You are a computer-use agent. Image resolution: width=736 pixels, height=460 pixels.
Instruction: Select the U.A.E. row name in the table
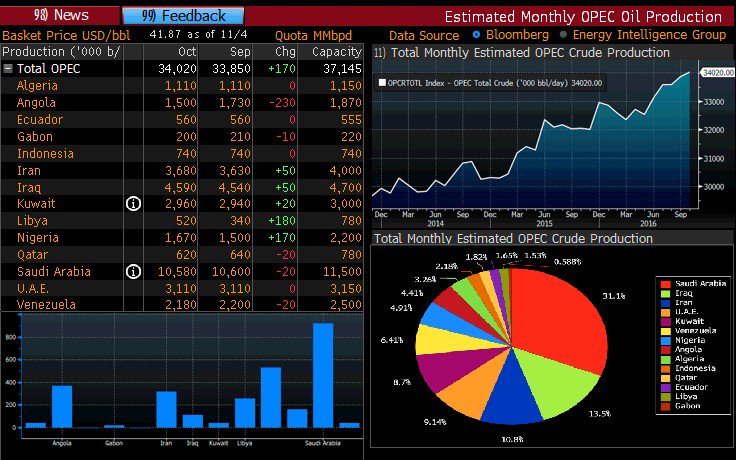33,288
